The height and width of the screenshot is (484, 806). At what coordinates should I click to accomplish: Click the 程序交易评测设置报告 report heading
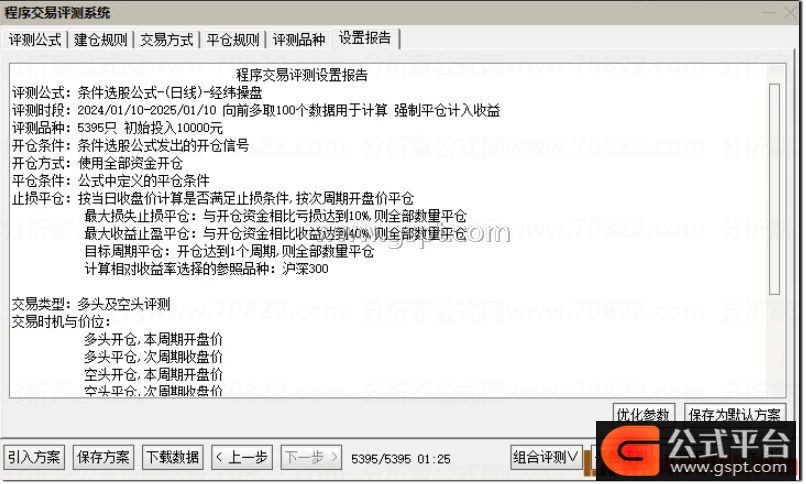[302, 76]
